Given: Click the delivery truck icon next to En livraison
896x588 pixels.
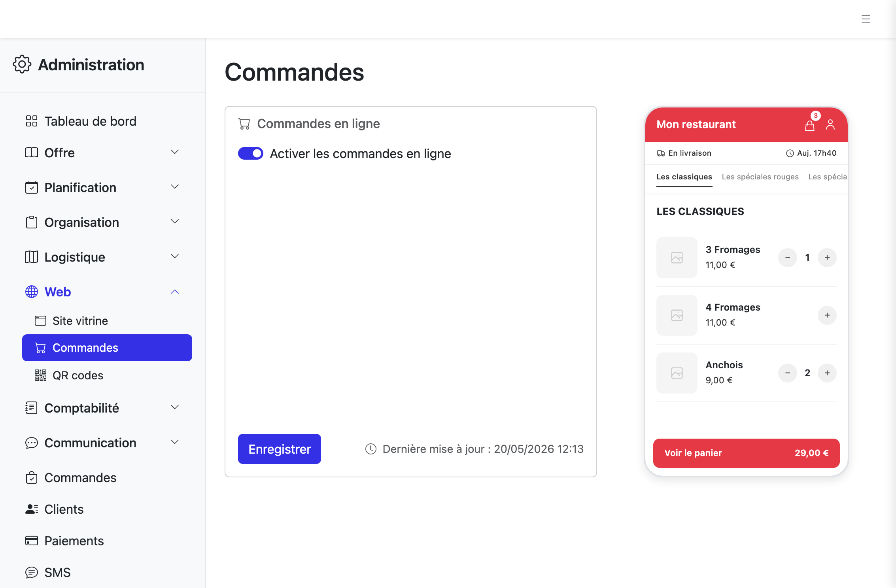Looking at the screenshot, I should 661,153.
